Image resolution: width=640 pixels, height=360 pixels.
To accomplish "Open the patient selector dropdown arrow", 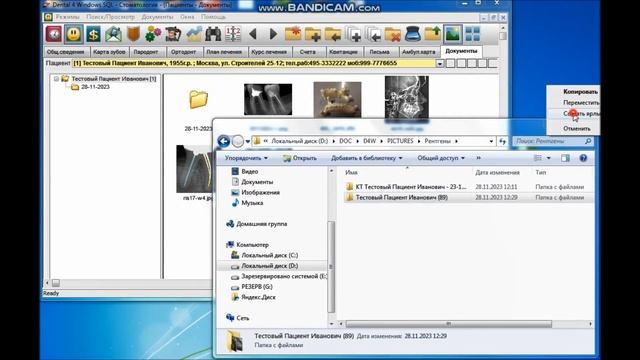I will (x=440, y=64).
